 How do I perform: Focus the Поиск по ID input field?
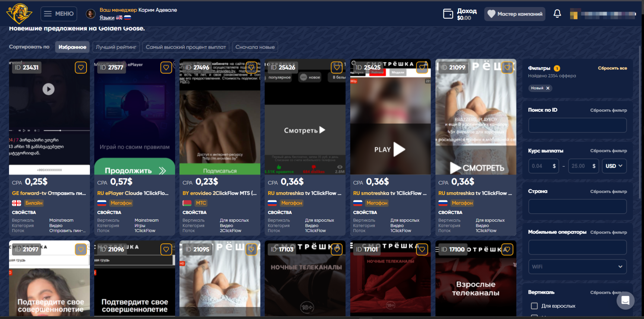coord(577,125)
